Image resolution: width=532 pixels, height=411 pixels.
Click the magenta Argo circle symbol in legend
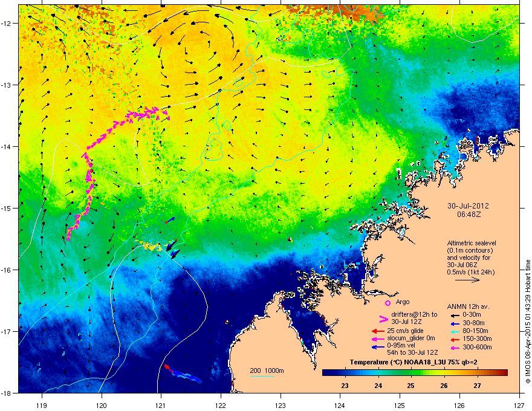(388, 303)
